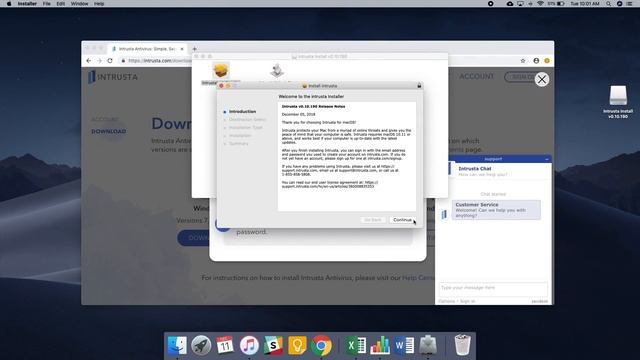Open iTunes from the dock

(249, 346)
